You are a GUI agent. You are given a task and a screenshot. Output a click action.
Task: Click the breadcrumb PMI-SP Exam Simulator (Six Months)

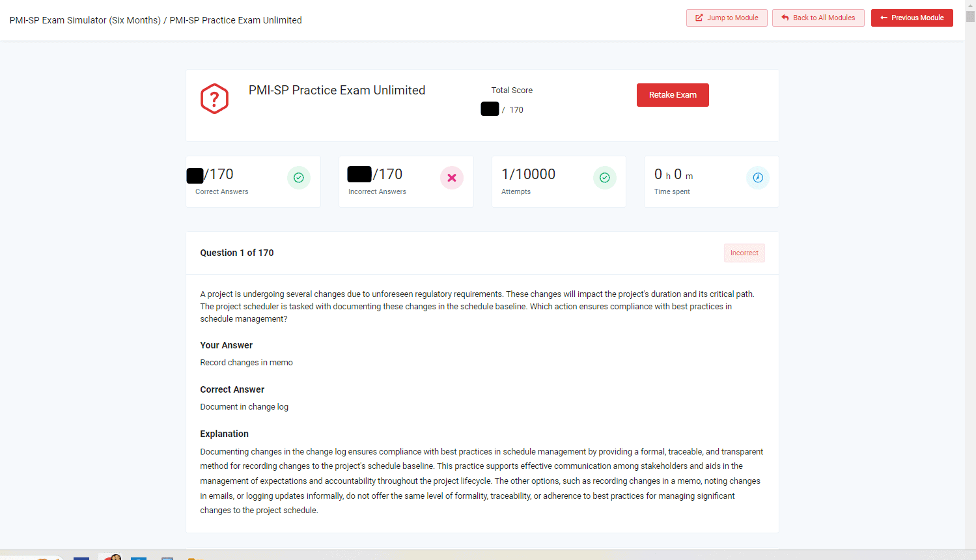85,20
